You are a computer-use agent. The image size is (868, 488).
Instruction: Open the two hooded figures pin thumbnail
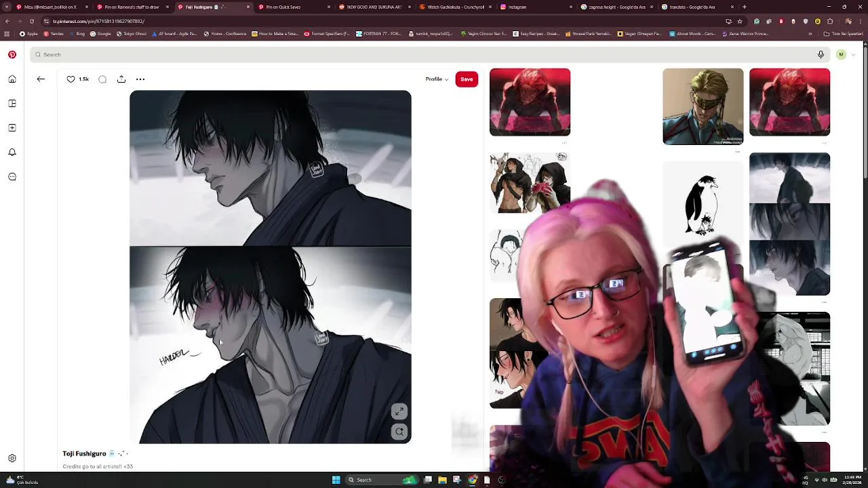pos(530,182)
